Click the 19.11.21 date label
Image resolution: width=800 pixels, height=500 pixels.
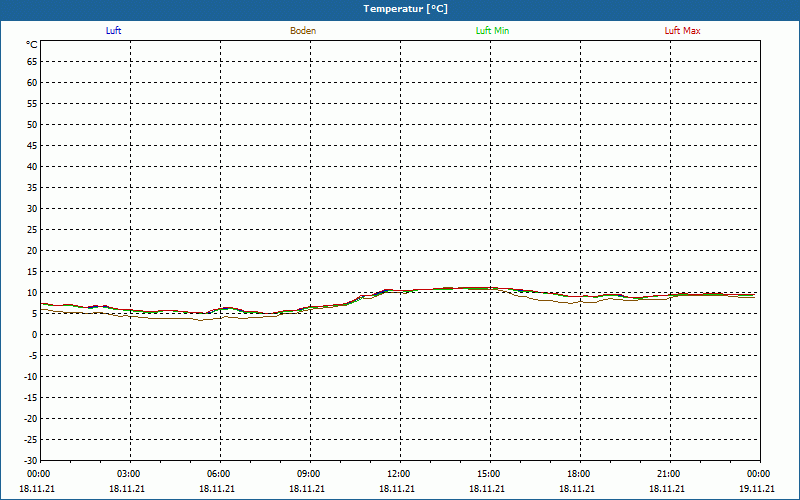(x=757, y=488)
